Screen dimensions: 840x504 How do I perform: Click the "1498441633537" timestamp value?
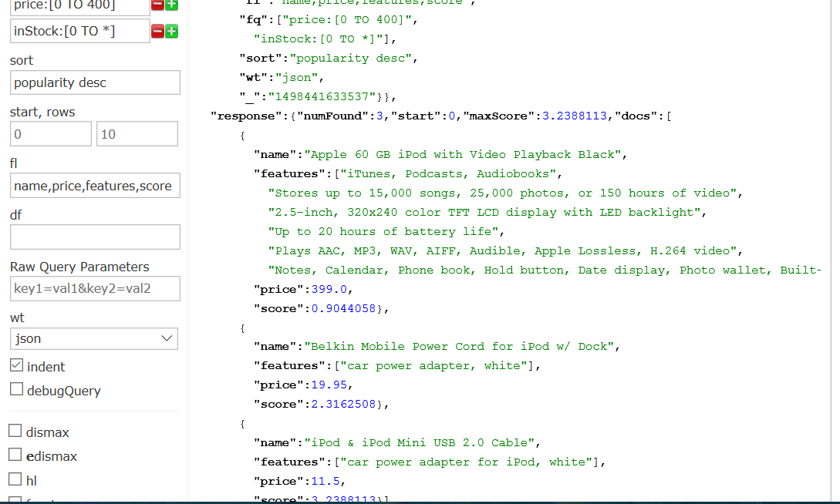322,97
